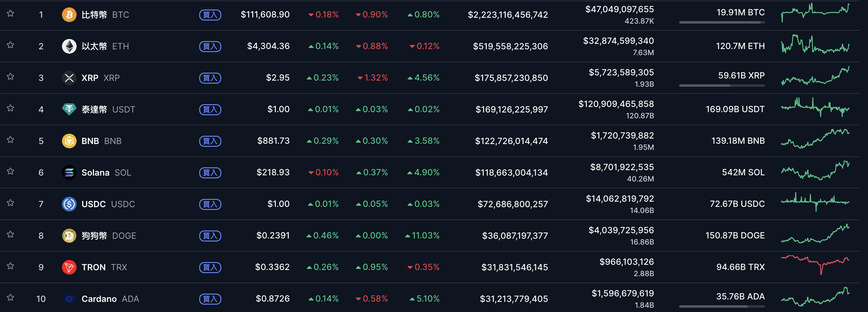Click the Ethereum diamond logo
The height and width of the screenshot is (312, 868).
[69, 46]
